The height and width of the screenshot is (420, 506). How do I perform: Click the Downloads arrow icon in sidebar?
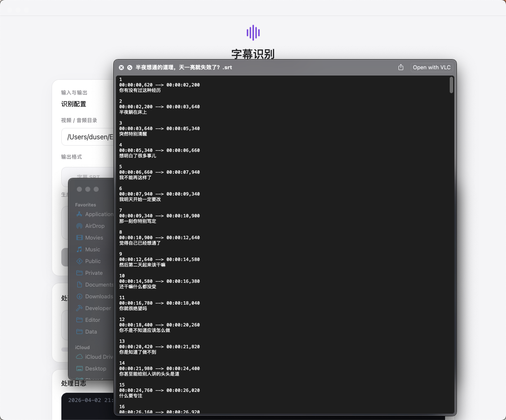(79, 296)
